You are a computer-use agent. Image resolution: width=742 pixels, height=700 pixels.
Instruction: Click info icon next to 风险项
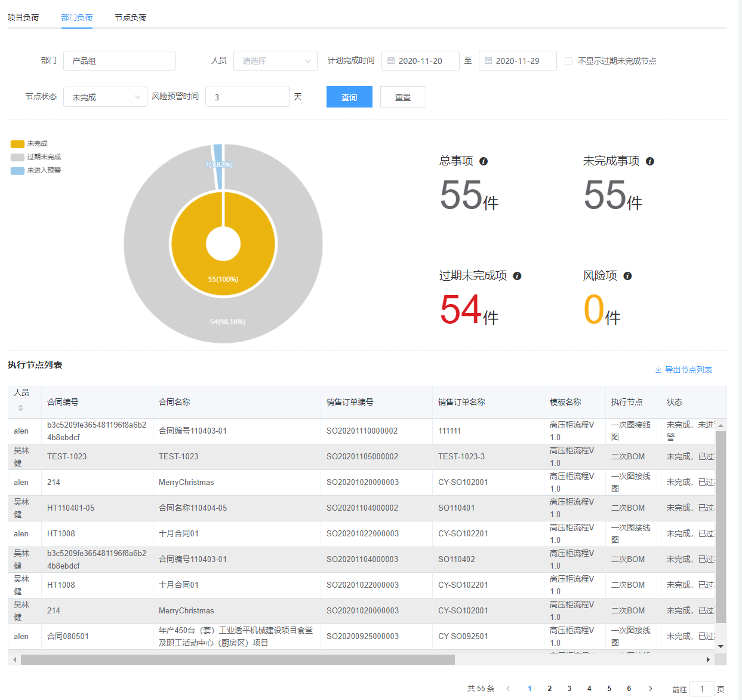pyautogui.click(x=627, y=276)
